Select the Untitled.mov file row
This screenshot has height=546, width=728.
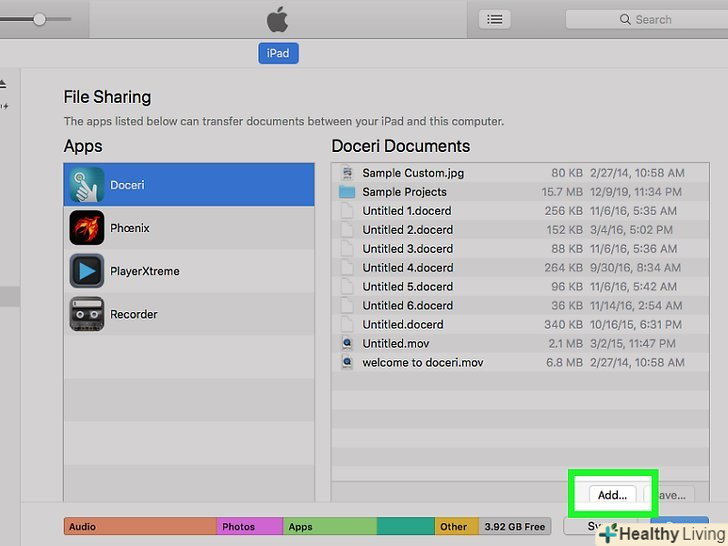tap(395, 343)
